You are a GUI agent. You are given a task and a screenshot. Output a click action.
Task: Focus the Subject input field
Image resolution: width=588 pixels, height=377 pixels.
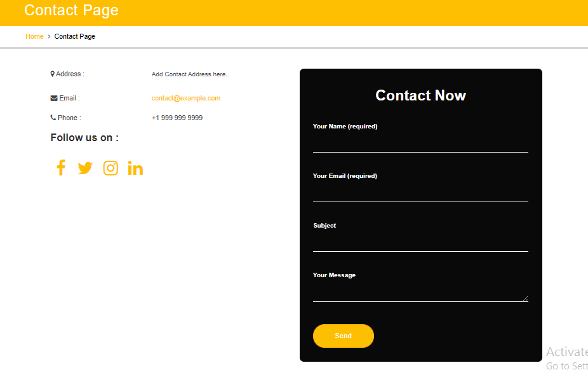[x=420, y=242]
